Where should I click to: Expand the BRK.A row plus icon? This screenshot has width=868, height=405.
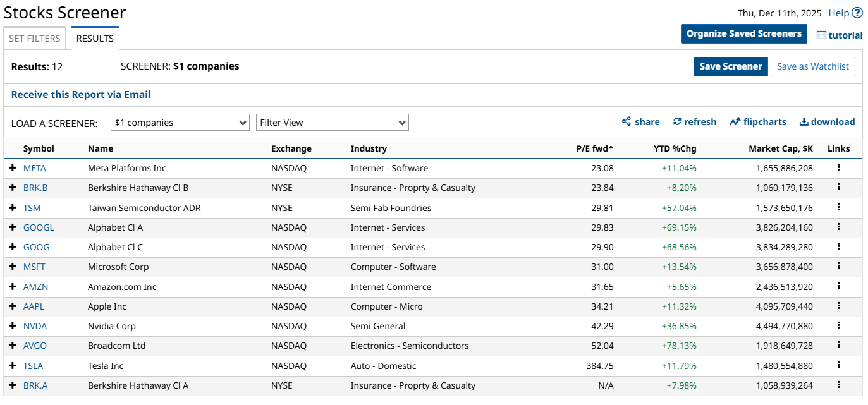click(13, 385)
